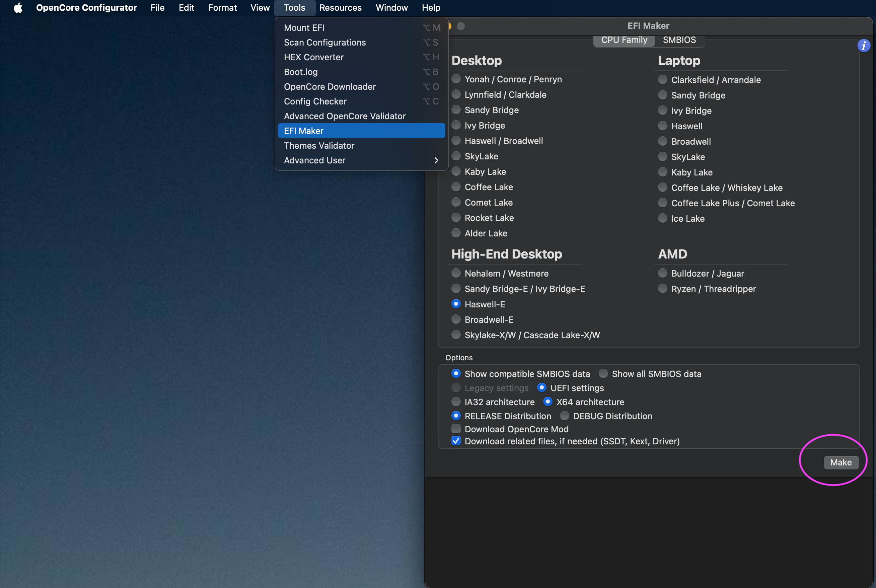This screenshot has height=588, width=876.
Task: Open the Format menu
Action: 222,7
